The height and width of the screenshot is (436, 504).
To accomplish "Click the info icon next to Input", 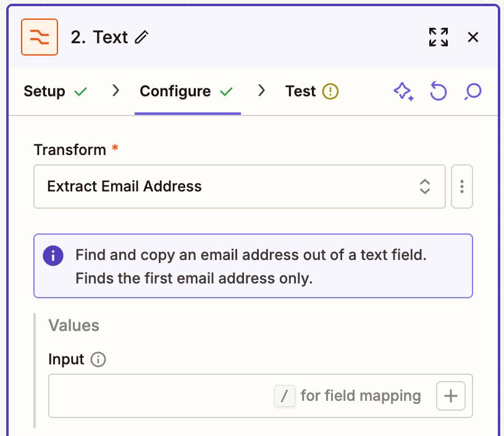I will click(98, 359).
